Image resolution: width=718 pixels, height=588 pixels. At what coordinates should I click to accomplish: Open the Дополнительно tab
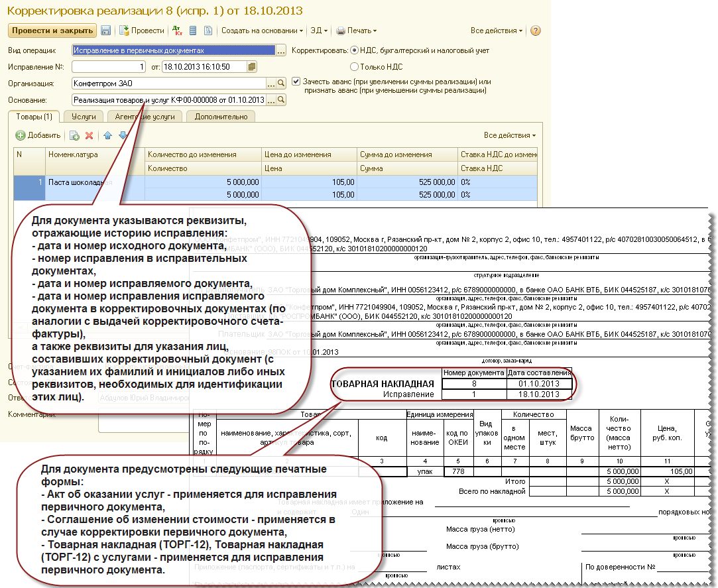(221, 117)
